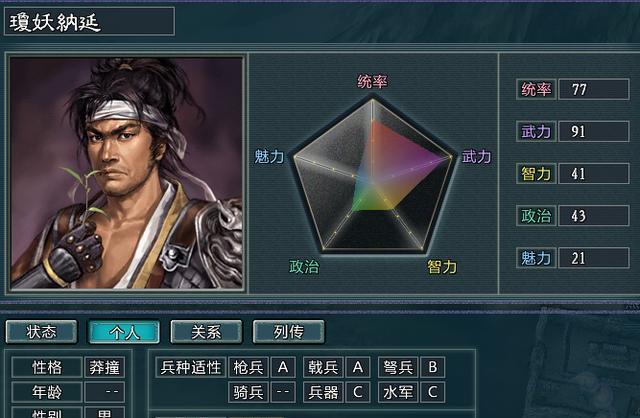
Task: Click the 水军 aptitude label
Action: tap(396, 392)
